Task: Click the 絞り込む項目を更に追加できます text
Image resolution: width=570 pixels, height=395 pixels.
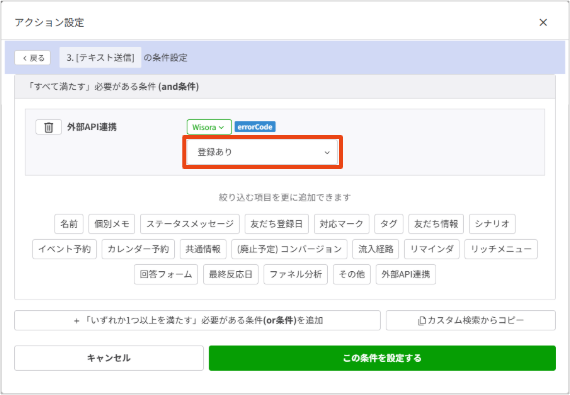Action: (285, 197)
